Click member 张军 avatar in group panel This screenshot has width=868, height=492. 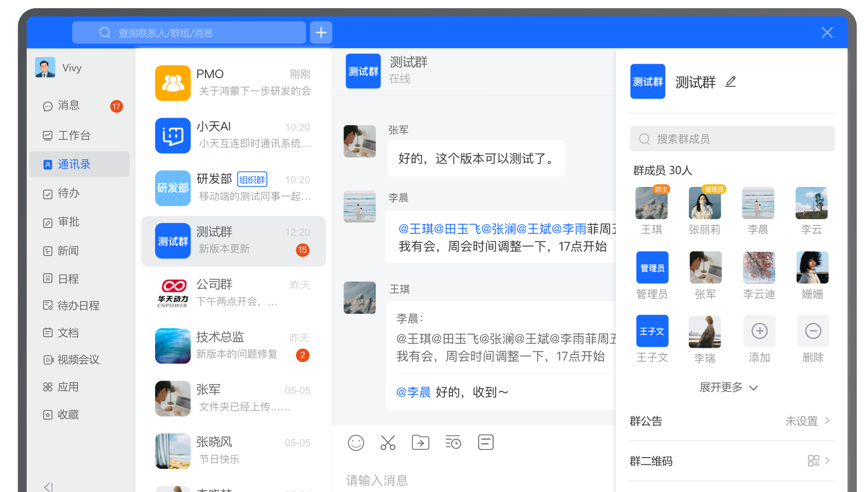click(x=705, y=267)
